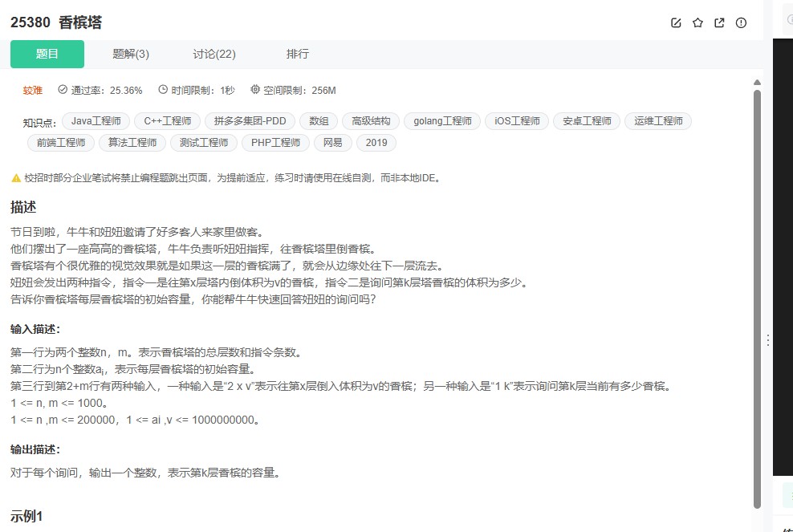Open the 排行 tab
The width and height of the screenshot is (793, 532).
pos(297,54)
